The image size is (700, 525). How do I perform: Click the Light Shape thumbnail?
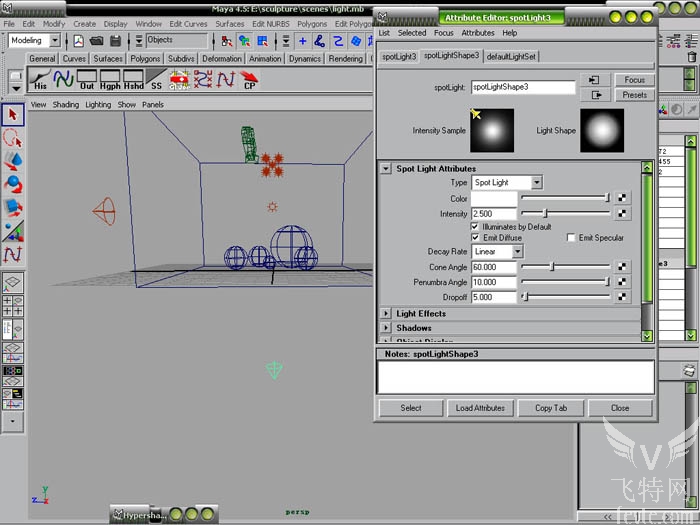coord(602,130)
